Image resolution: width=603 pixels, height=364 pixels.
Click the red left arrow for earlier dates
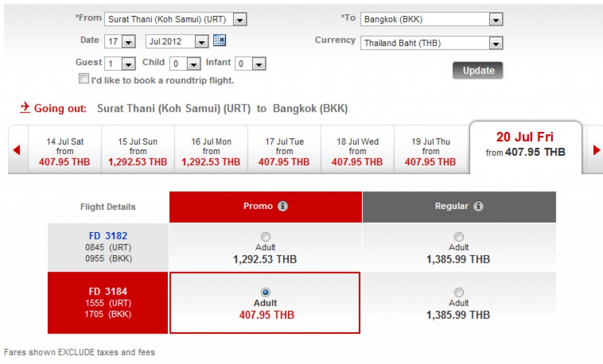16,150
